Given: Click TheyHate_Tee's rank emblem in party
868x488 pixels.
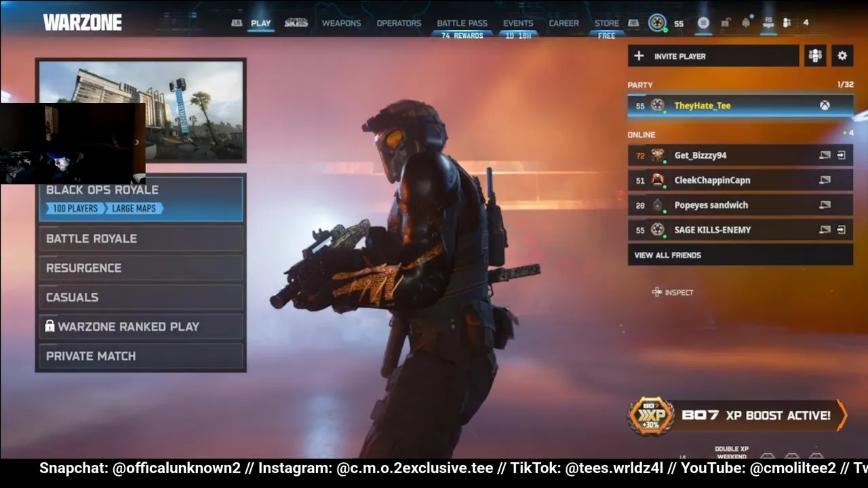Looking at the screenshot, I should pyautogui.click(x=657, y=106).
